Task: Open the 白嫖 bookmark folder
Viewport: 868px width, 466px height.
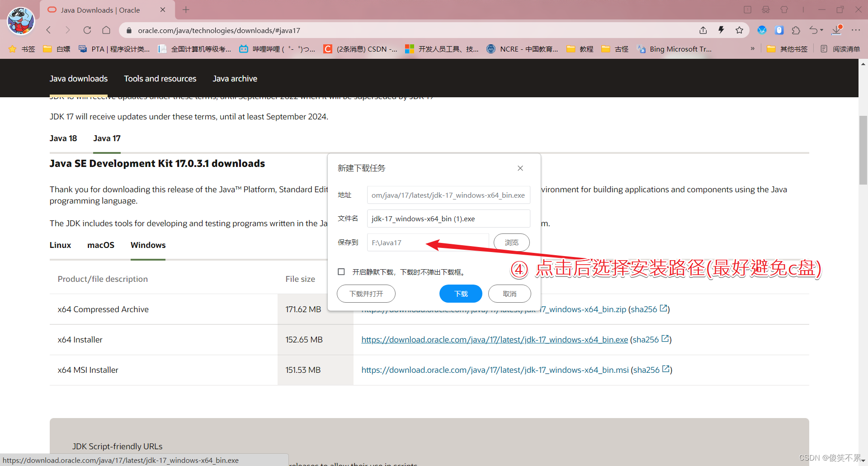Action: tap(57, 49)
